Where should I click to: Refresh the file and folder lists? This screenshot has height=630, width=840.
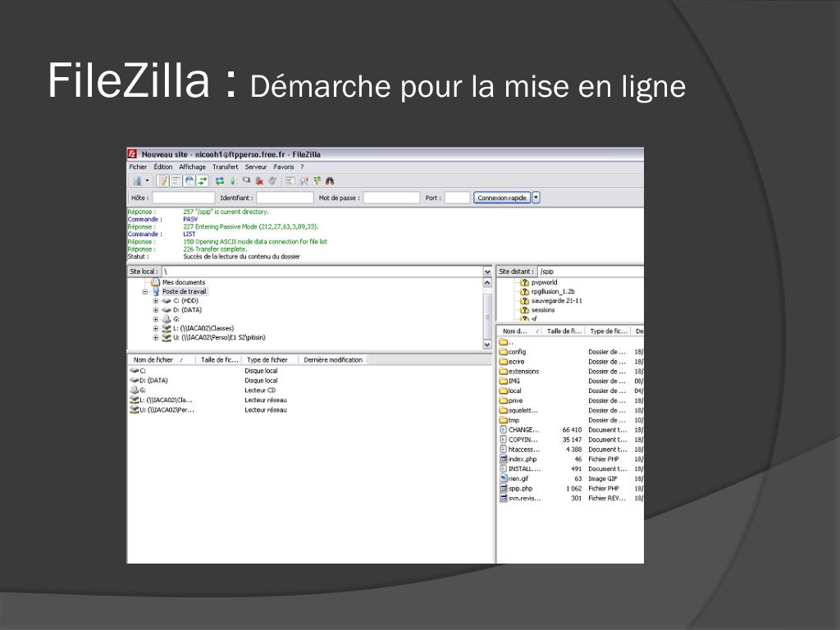(x=220, y=181)
